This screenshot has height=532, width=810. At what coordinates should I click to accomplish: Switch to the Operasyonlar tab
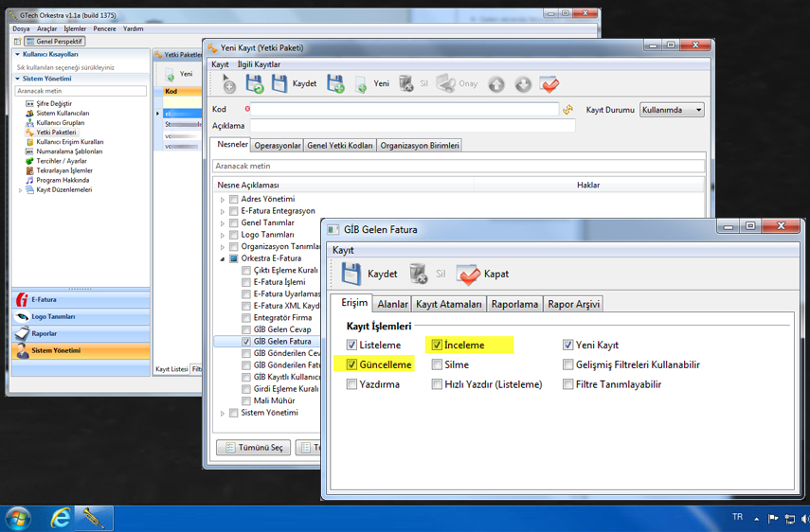click(x=278, y=146)
